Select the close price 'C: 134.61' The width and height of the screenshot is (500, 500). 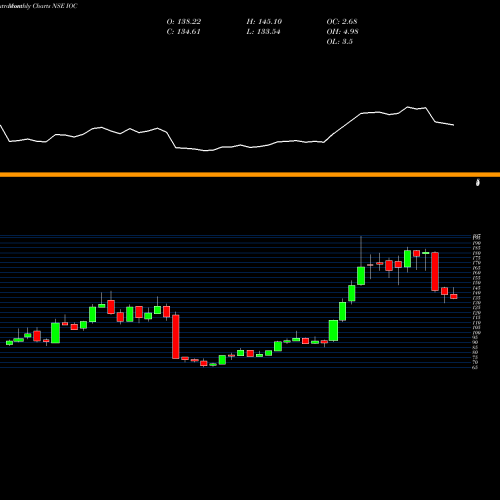pos(183,32)
